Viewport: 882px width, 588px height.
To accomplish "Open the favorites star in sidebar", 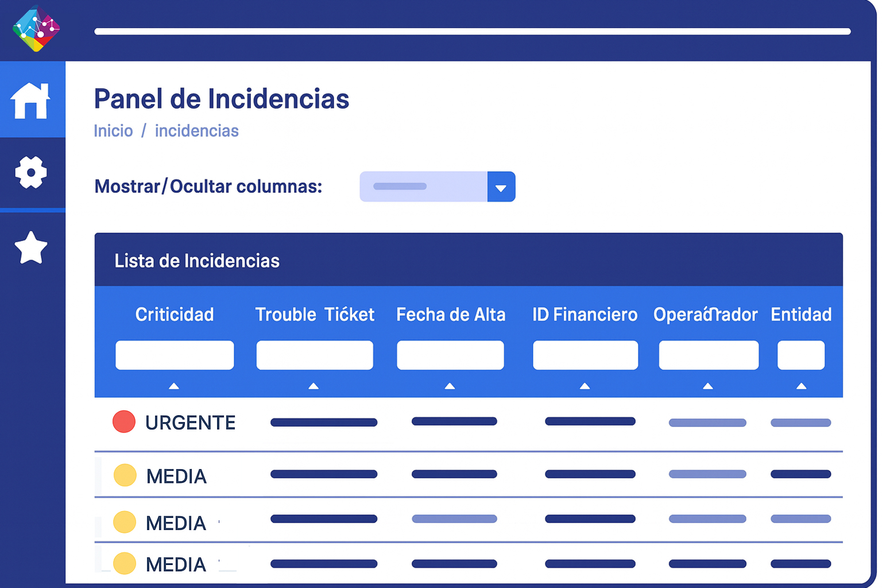I will [x=30, y=248].
